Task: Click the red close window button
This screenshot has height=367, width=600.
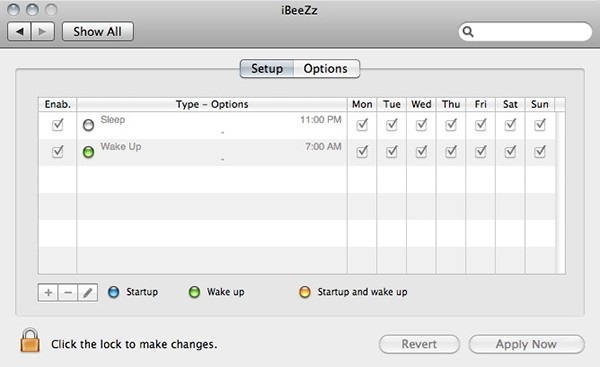Action: [x=14, y=10]
